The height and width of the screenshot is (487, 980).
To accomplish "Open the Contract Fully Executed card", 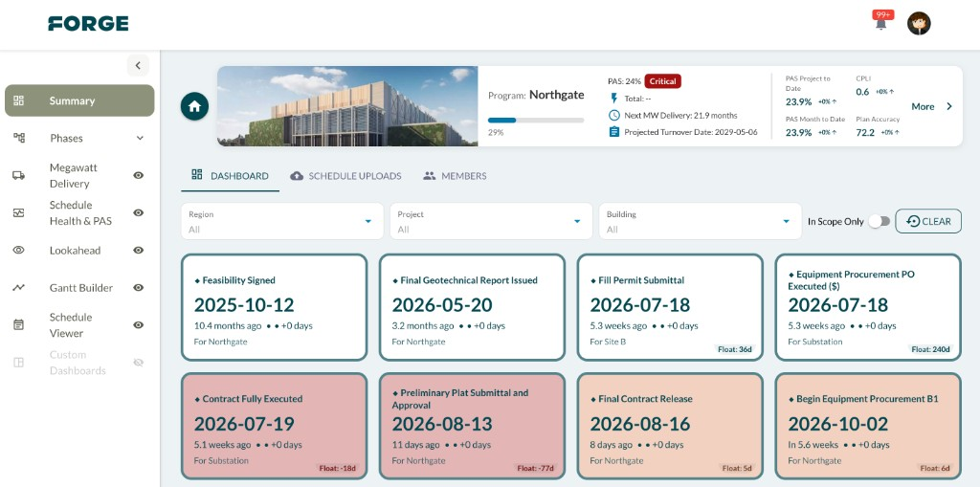I will coord(275,427).
